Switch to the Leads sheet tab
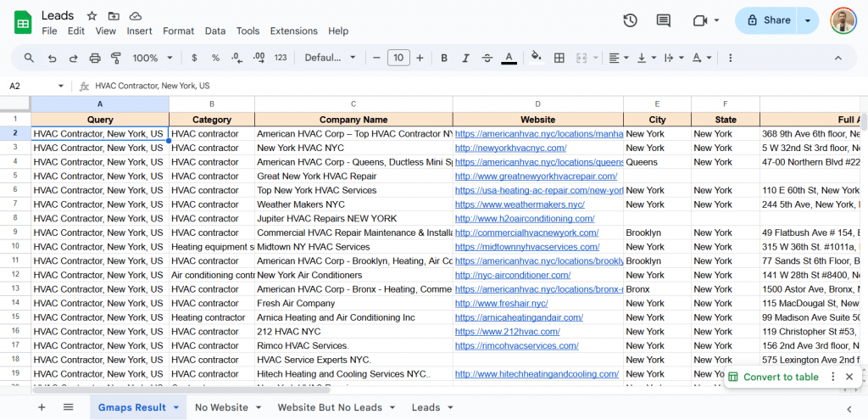Image resolution: width=868 pixels, height=420 pixels. (426, 407)
